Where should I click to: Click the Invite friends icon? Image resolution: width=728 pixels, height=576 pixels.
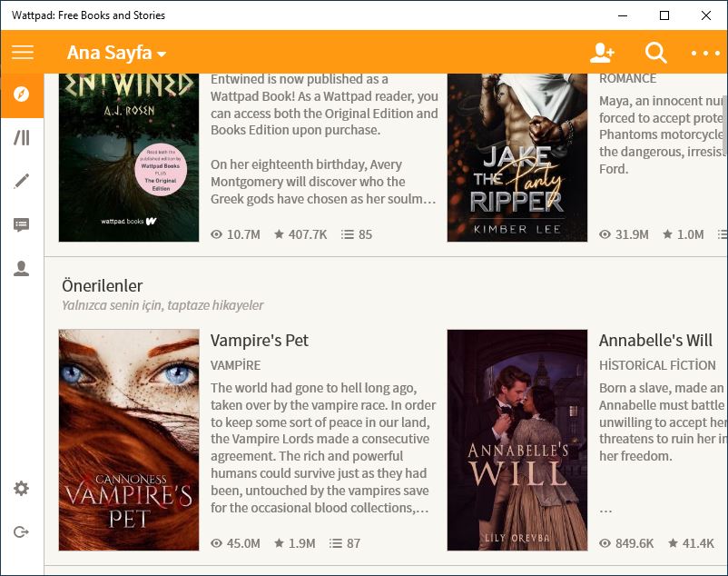[x=602, y=53]
